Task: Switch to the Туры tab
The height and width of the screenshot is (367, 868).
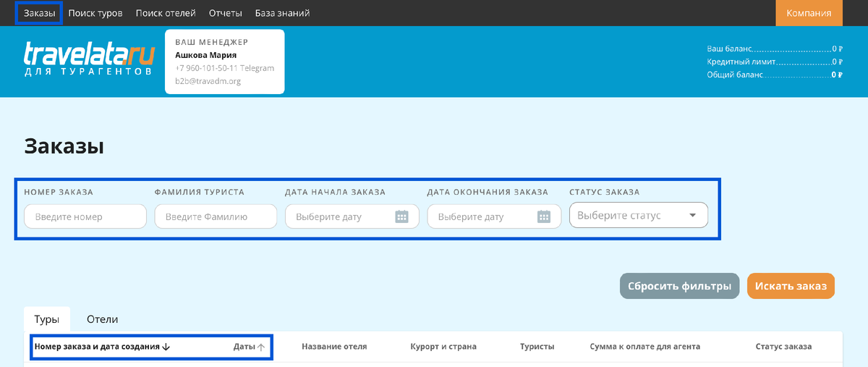Action: tap(47, 319)
